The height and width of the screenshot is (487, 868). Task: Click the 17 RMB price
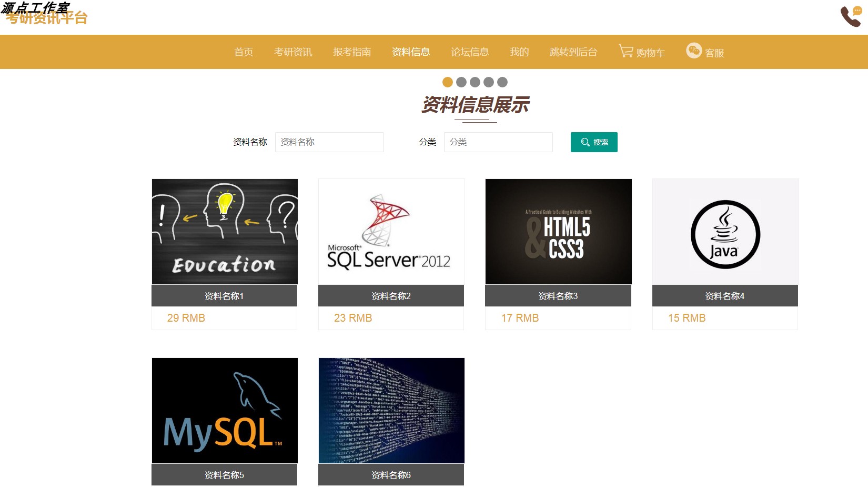click(x=520, y=318)
